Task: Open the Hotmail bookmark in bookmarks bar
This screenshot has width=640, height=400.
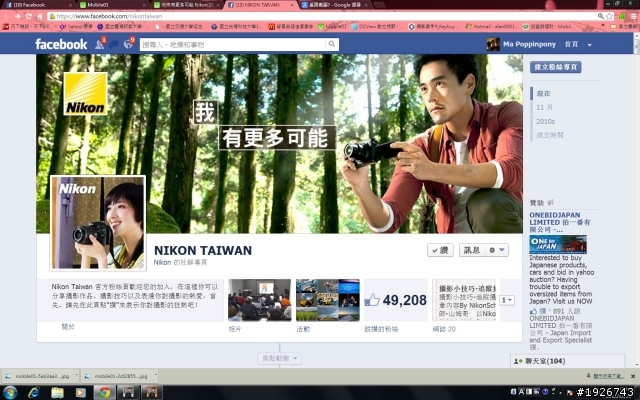Action: tap(491, 27)
